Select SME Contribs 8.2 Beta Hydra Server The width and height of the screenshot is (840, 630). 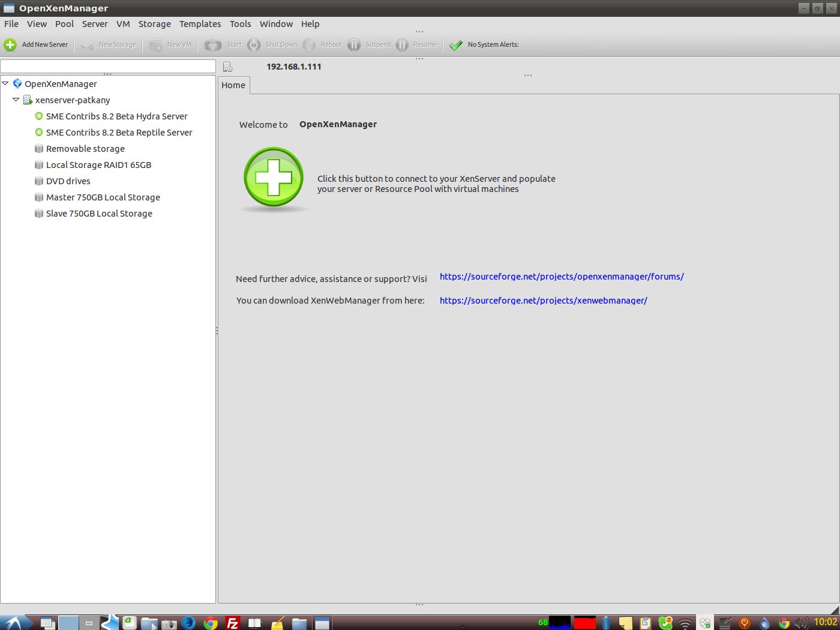[116, 116]
